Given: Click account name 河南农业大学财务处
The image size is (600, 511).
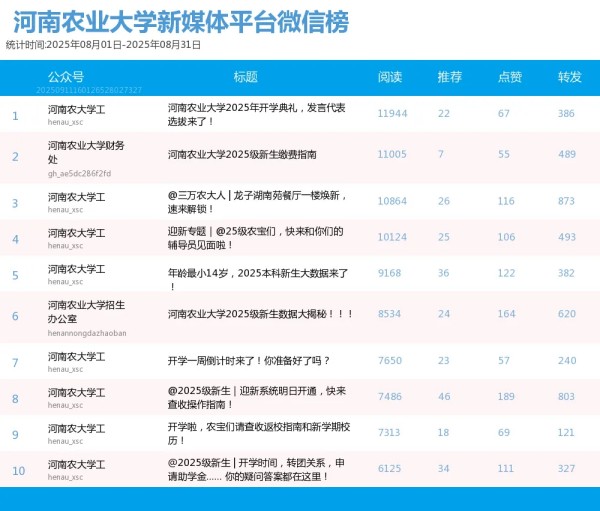Looking at the screenshot, I should click(86, 152).
